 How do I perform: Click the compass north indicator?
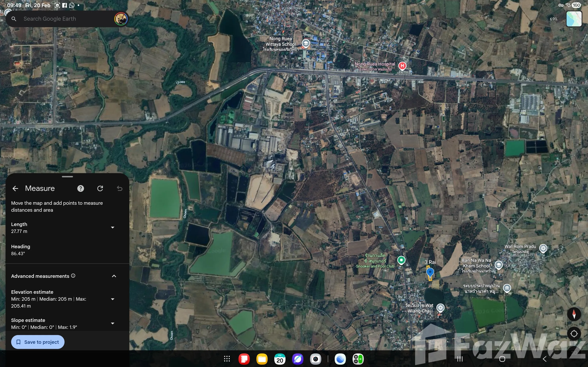(x=574, y=314)
